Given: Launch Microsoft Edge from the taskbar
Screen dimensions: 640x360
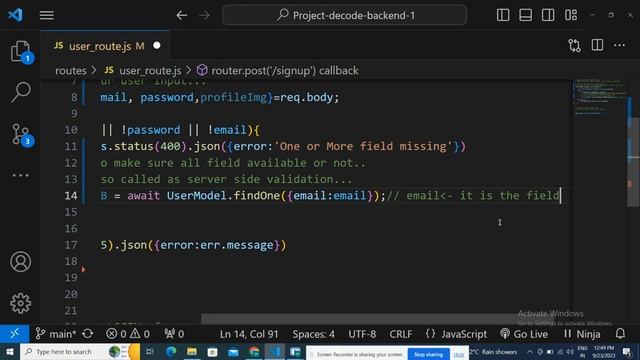Looking at the screenshot, I should pyautogui.click(x=171, y=351).
